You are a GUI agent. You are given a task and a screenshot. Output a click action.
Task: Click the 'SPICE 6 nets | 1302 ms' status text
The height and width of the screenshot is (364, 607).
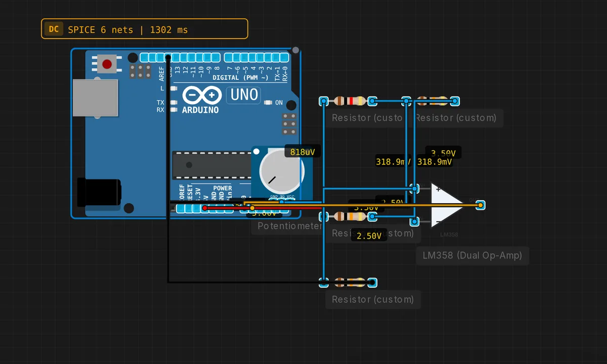pyautogui.click(x=127, y=30)
